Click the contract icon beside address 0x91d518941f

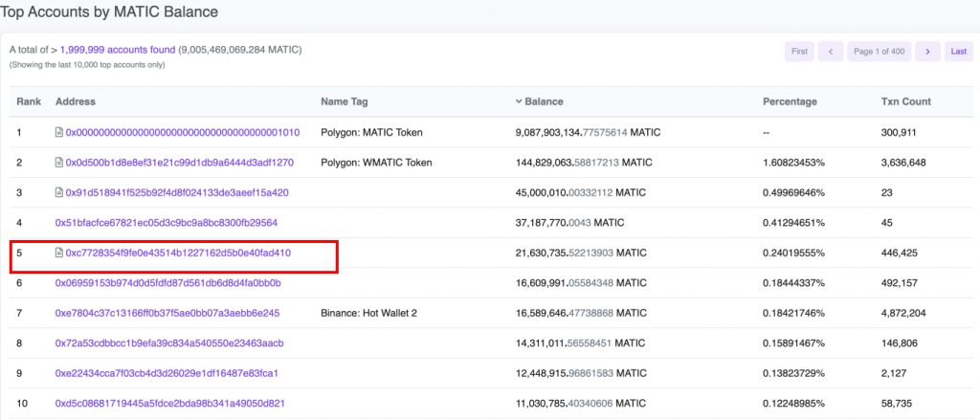[x=59, y=192]
